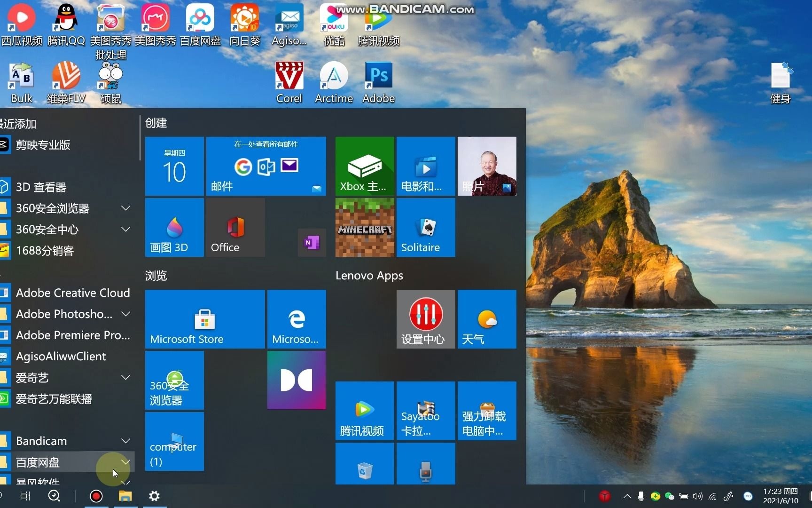Open the 西瓜视频 desktop shortcut

(21, 24)
